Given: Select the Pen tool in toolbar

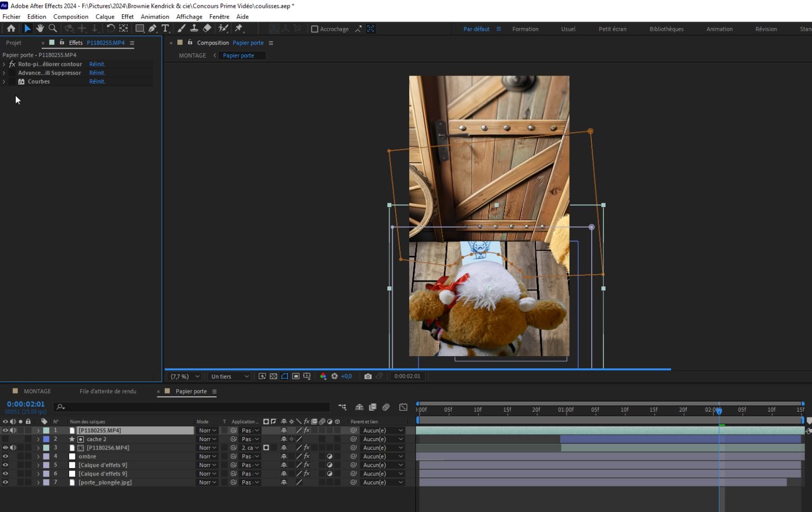Looking at the screenshot, I should pyautogui.click(x=153, y=29).
